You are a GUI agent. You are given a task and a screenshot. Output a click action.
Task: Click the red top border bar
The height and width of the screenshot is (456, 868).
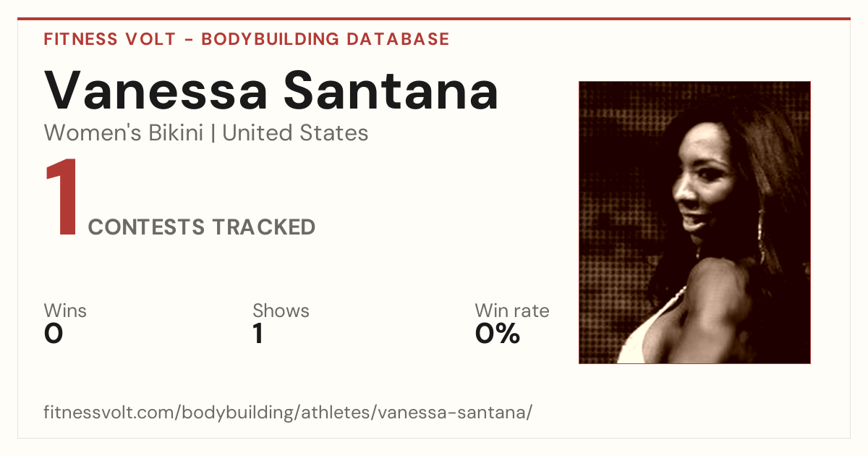click(434, 19)
